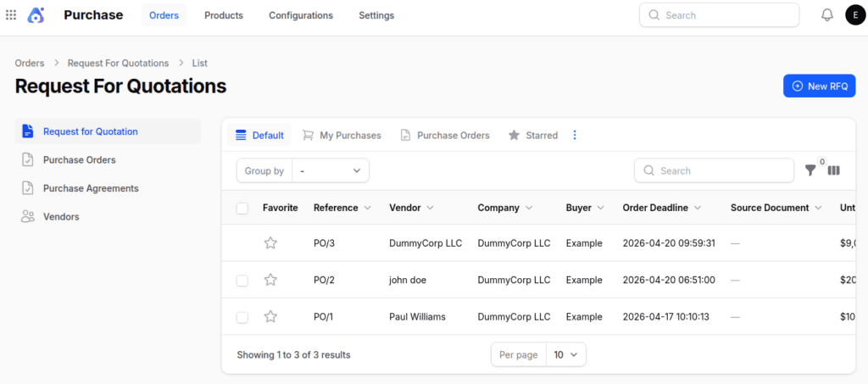Click the PO/3 reference cell
This screenshot has width=868, height=384.
(x=324, y=243)
